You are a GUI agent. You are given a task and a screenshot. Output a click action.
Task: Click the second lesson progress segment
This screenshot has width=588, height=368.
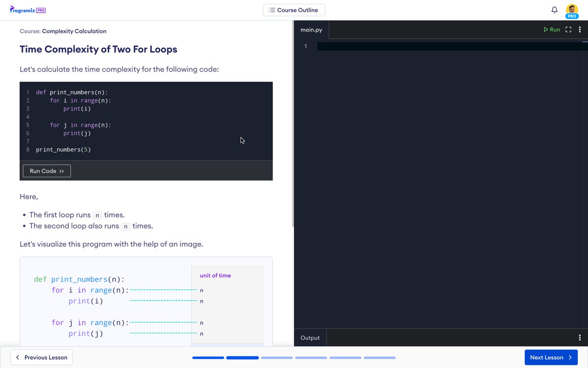243,358
